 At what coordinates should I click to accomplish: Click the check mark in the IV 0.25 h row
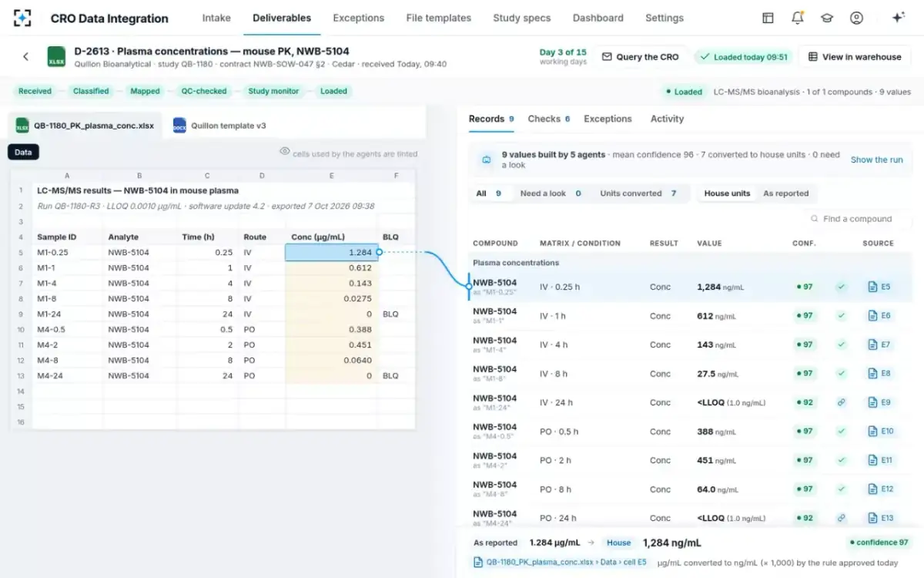[x=841, y=287]
